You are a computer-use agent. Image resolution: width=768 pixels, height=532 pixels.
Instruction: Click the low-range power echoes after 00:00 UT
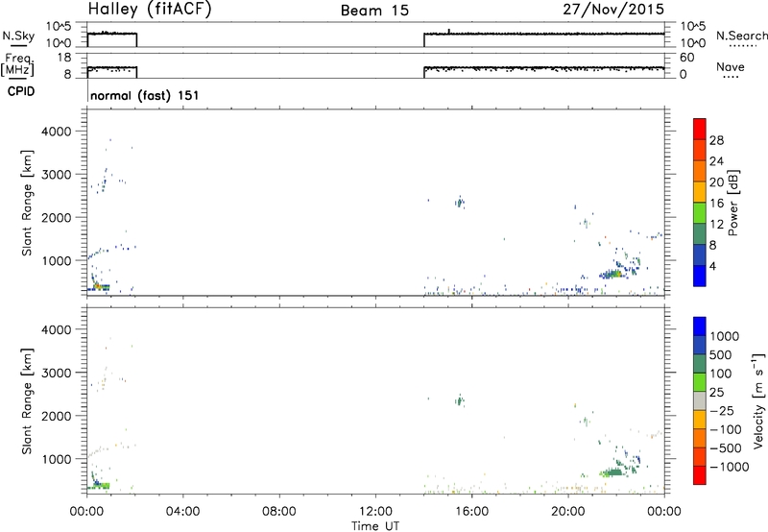[99, 286]
